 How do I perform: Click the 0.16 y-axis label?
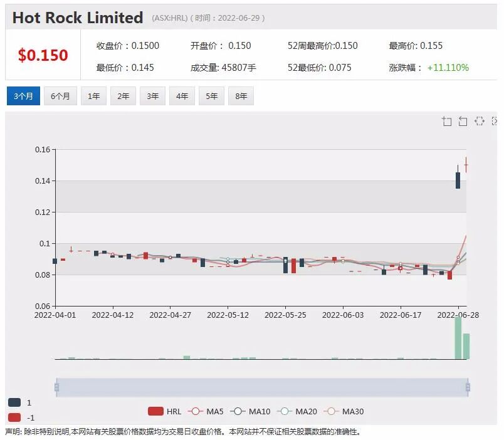(43, 149)
